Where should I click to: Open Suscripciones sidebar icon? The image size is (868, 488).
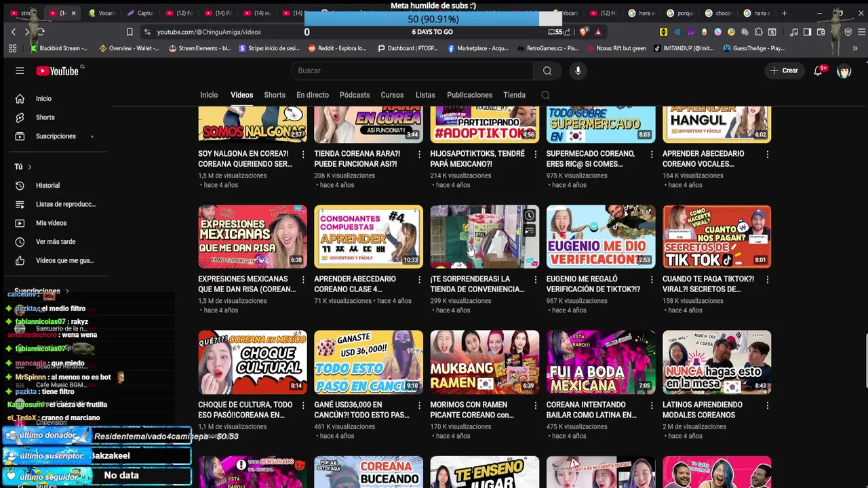(20, 136)
